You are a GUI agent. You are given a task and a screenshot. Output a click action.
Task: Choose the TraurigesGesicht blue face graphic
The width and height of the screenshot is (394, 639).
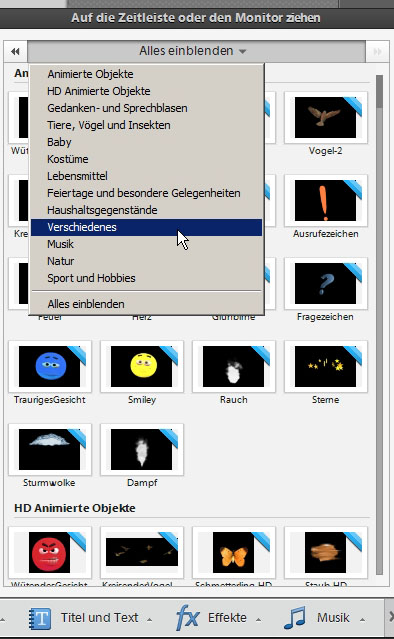(50, 367)
